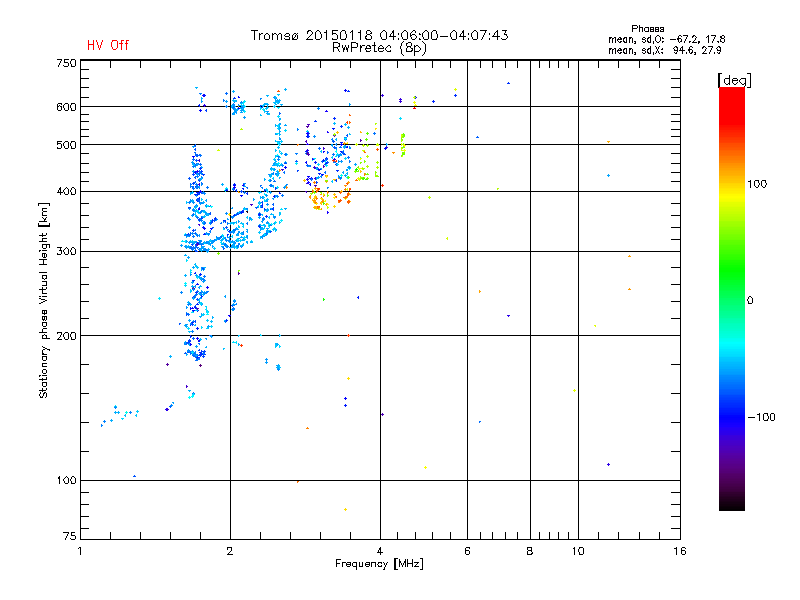The width and height of the screenshot is (800, 600).
Task: Click the 600 height axis tick label
Action: coord(66,107)
